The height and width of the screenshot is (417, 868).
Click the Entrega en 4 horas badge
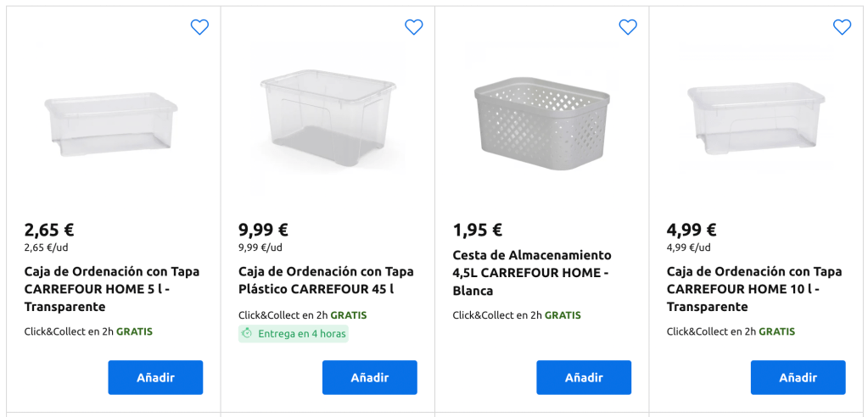(294, 334)
